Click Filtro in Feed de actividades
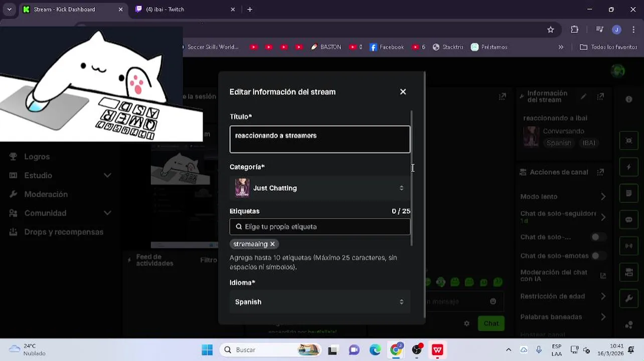 pos(209,260)
